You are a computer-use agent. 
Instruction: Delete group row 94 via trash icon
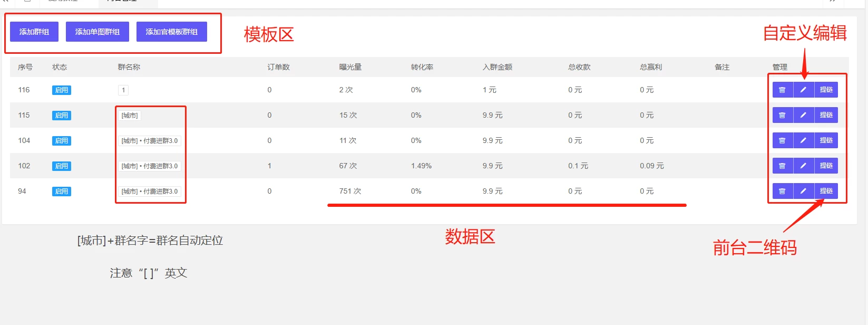pyautogui.click(x=783, y=191)
